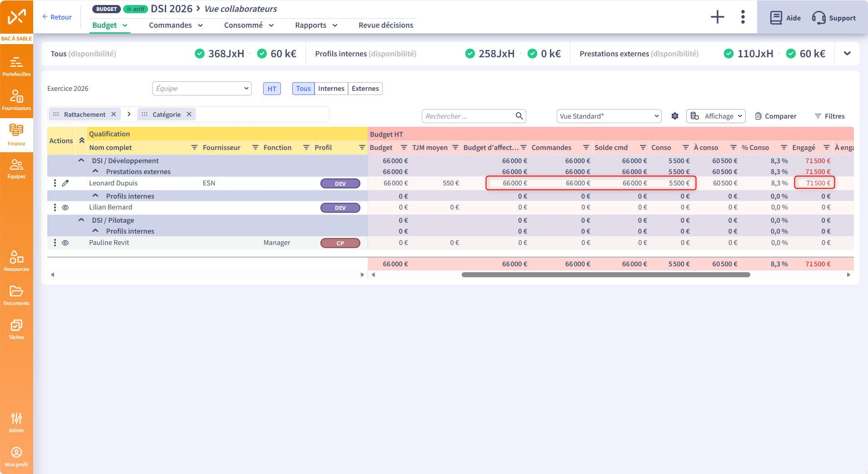Click the Retour back link
868x474 pixels.
pyautogui.click(x=57, y=17)
